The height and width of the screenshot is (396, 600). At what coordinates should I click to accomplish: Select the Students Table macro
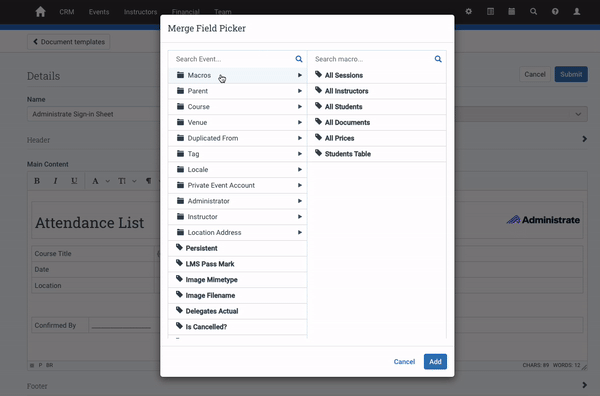tap(377, 154)
